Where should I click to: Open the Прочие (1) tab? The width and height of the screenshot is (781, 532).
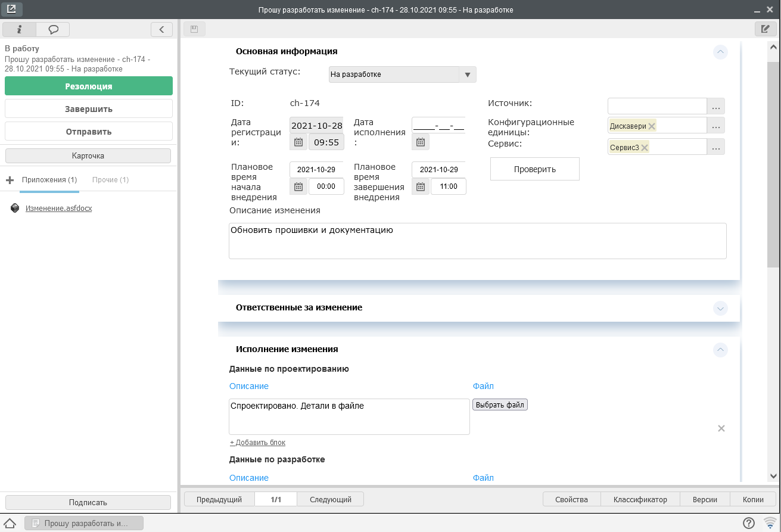coord(111,180)
